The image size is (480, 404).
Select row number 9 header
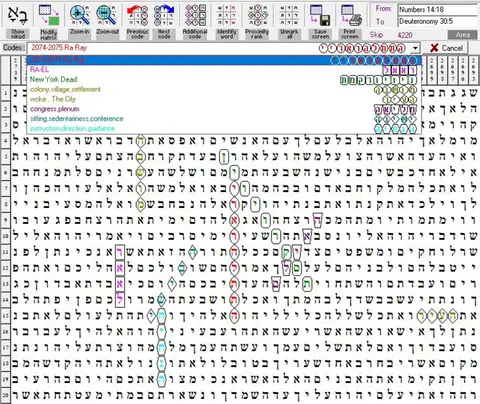click(6, 220)
